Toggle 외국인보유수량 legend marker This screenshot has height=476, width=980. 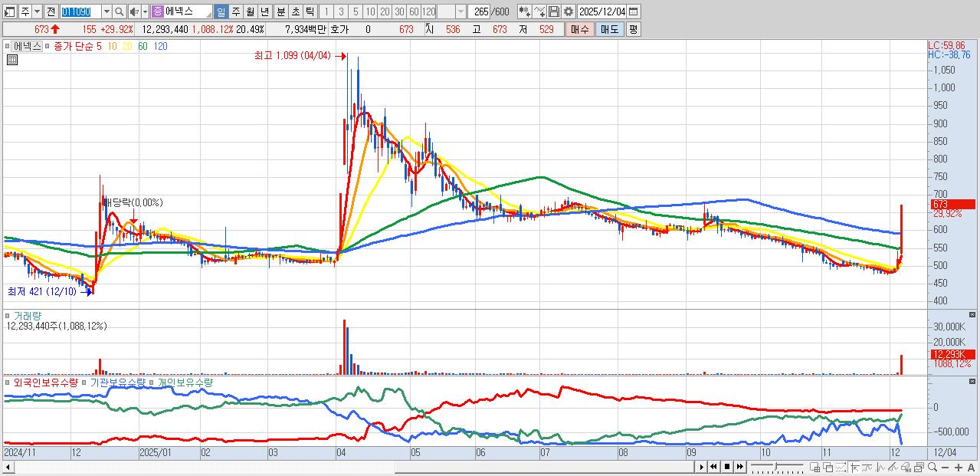point(8,382)
